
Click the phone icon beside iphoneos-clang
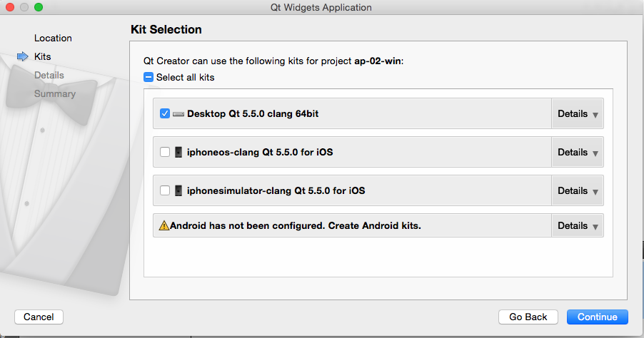178,152
